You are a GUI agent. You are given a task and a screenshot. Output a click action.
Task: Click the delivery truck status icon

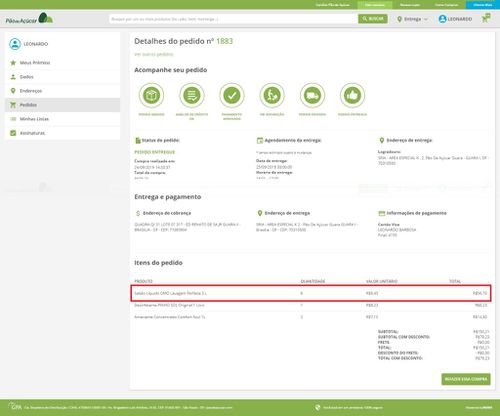(x=312, y=95)
